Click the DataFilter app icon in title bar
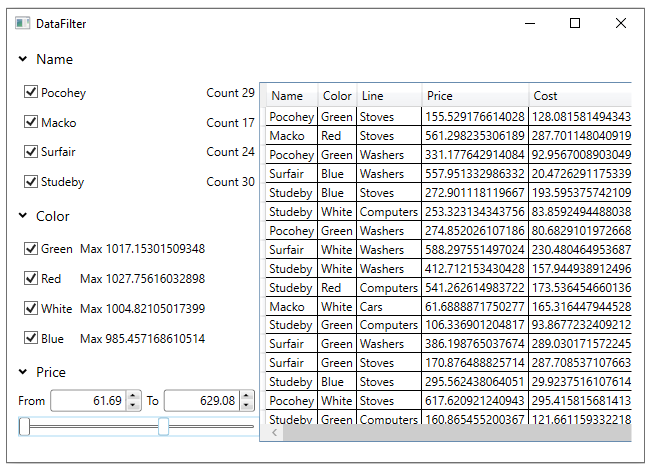 tap(22, 23)
